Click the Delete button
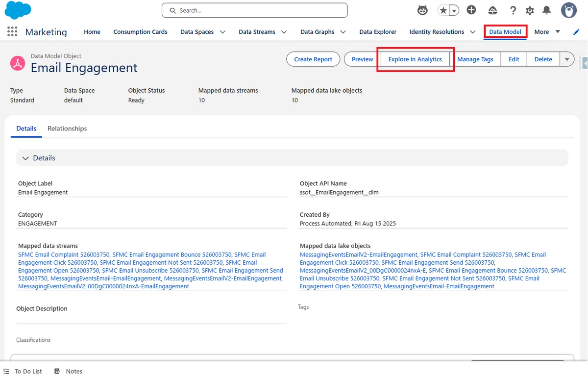The height and width of the screenshot is (379, 588). tap(543, 59)
